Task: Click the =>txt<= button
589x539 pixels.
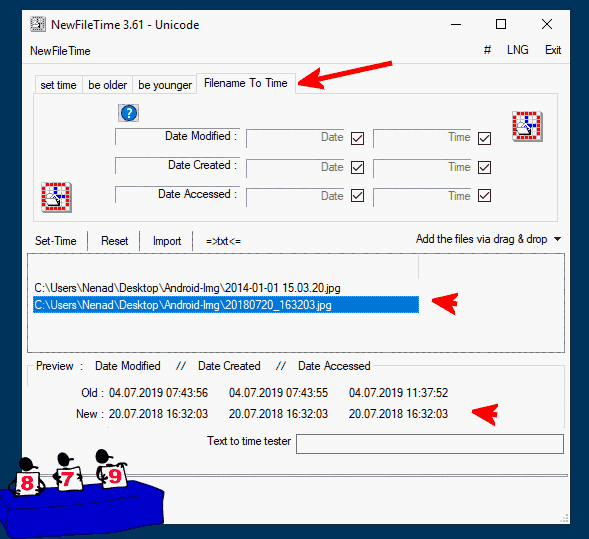Action: click(223, 241)
